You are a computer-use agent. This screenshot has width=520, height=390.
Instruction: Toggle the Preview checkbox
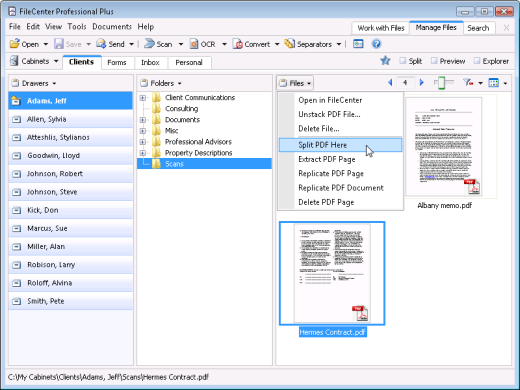(x=434, y=61)
